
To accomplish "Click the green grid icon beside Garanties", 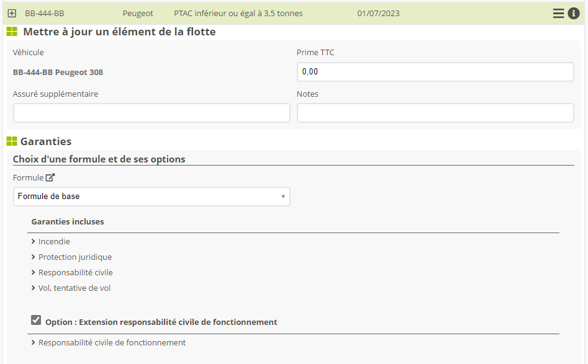I will click(x=12, y=141).
